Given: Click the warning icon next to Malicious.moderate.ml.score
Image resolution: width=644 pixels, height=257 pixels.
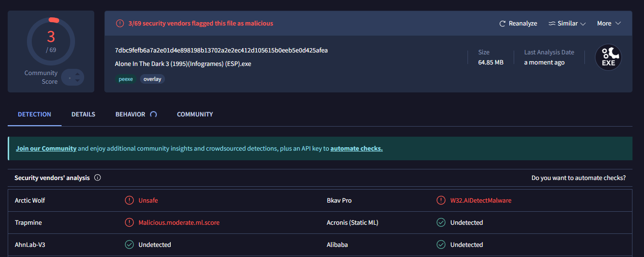Looking at the screenshot, I should [x=129, y=222].
